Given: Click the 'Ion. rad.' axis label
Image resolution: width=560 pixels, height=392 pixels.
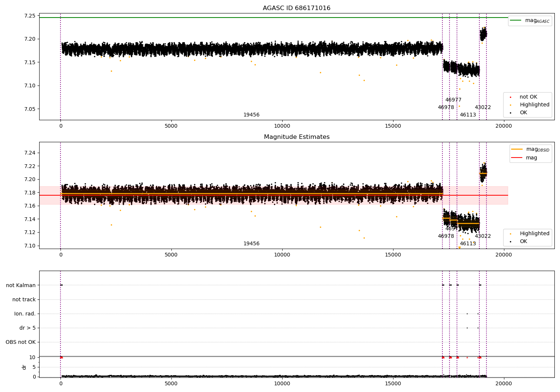Looking at the screenshot, I should tap(25, 314).
